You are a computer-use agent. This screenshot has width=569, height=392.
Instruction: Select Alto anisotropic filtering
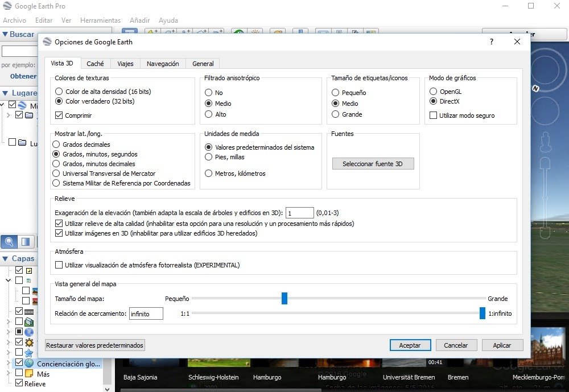pyautogui.click(x=208, y=114)
